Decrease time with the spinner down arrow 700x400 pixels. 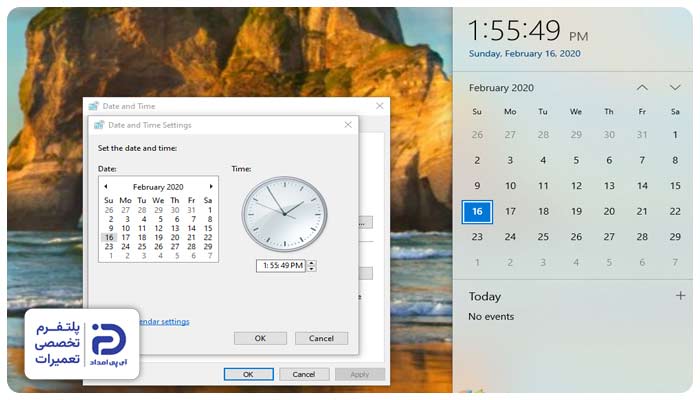point(312,269)
